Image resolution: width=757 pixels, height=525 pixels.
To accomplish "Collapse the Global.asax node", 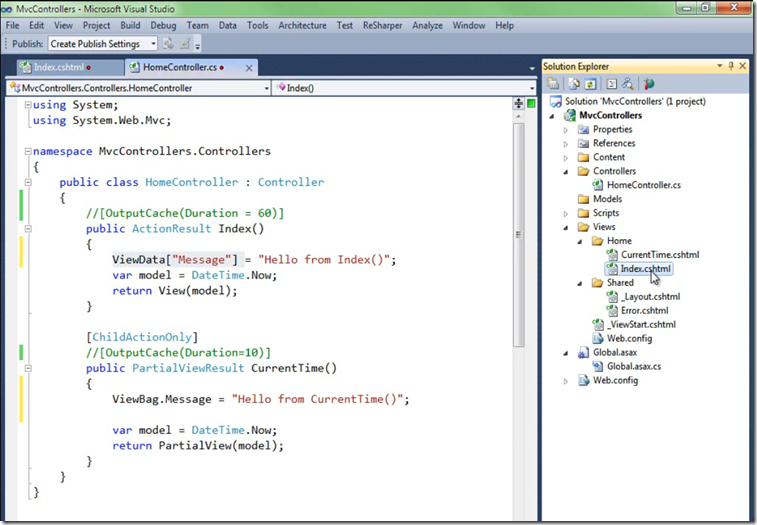I will [566, 353].
